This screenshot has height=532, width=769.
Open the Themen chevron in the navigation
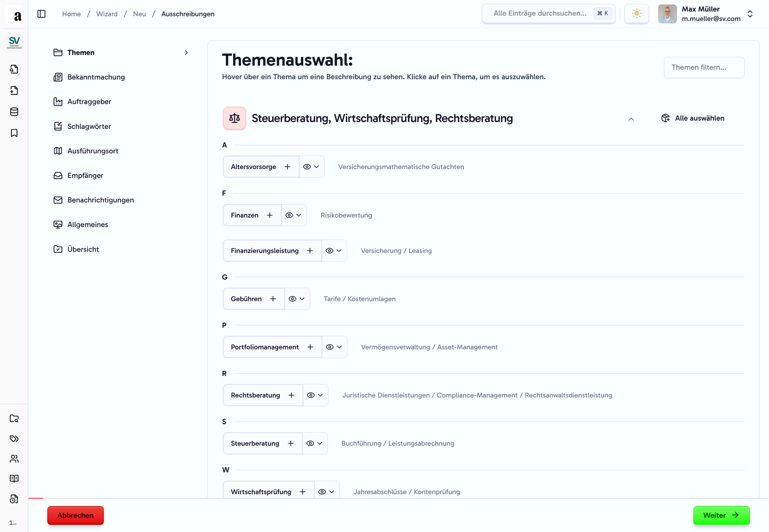pos(186,52)
